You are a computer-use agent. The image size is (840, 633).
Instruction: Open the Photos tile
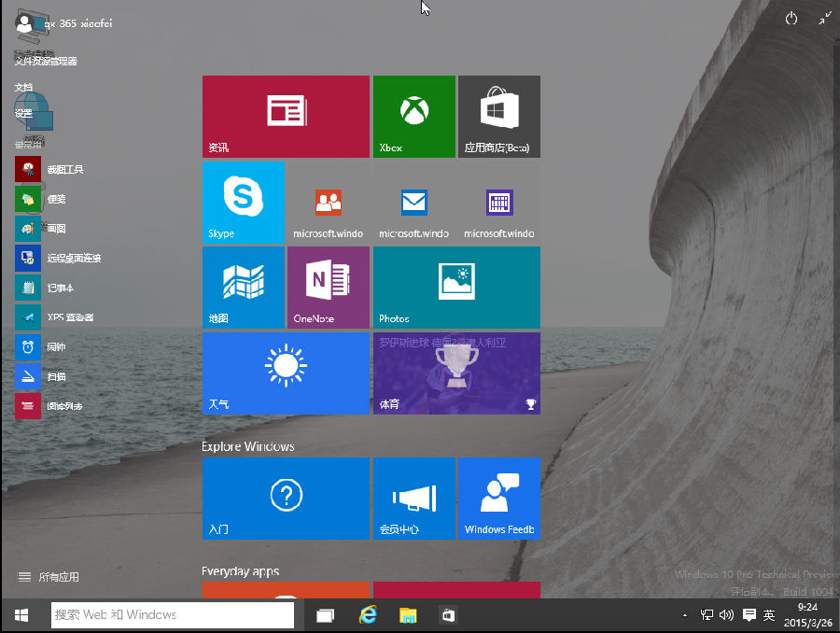click(456, 288)
